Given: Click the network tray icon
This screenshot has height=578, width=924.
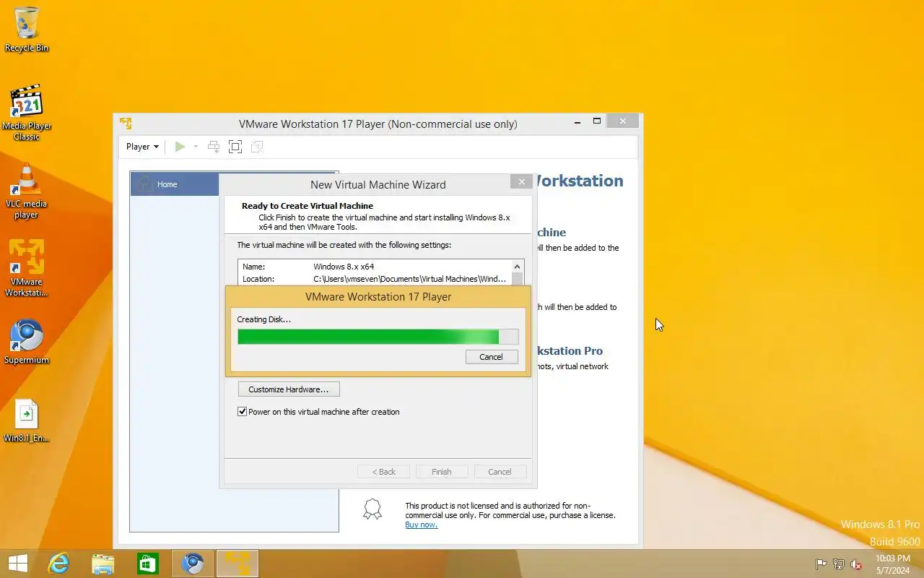Looking at the screenshot, I should coord(839,564).
